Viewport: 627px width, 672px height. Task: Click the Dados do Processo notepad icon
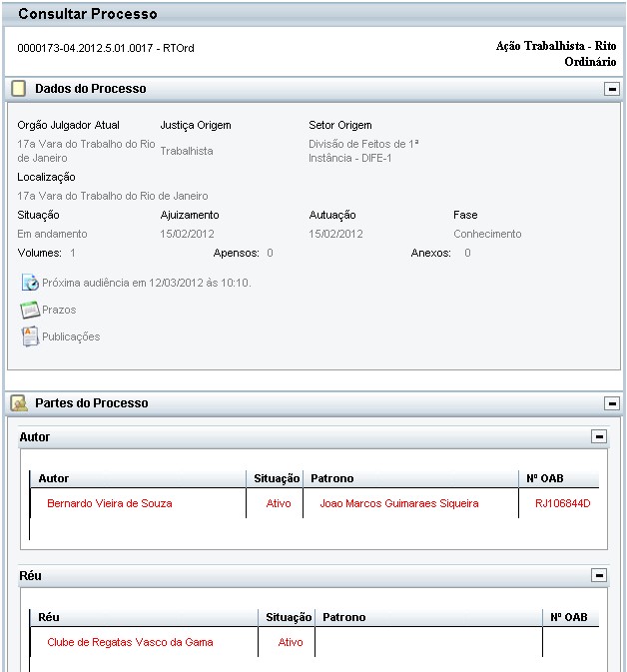(x=18, y=89)
